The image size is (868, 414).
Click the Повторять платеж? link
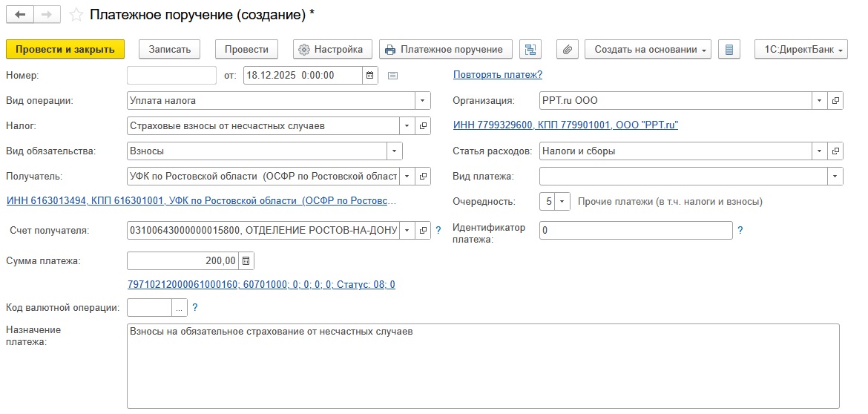498,75
